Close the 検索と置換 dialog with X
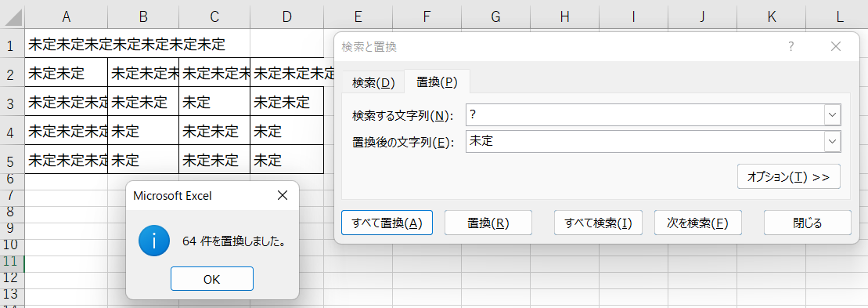Screen dimensions: 868x308 [x=836, y=46]
